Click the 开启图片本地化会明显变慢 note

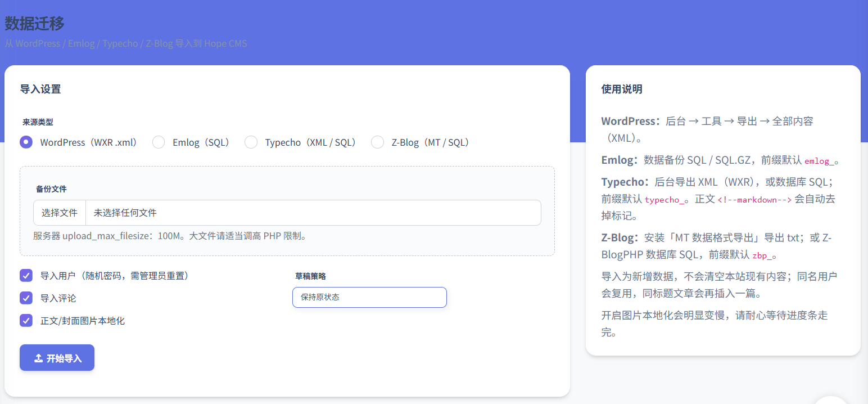pyautogui.click(x=714, y=324)
